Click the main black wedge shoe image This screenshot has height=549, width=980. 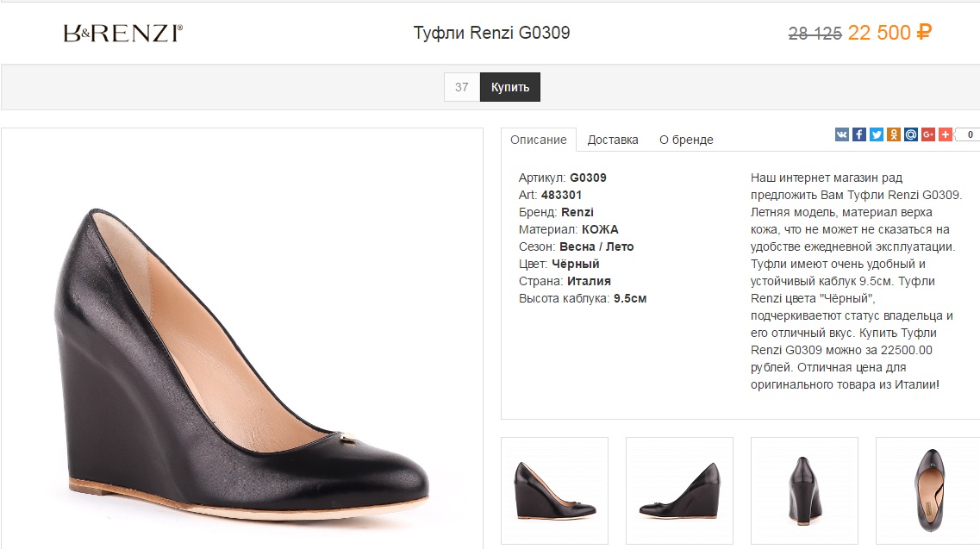241,362
